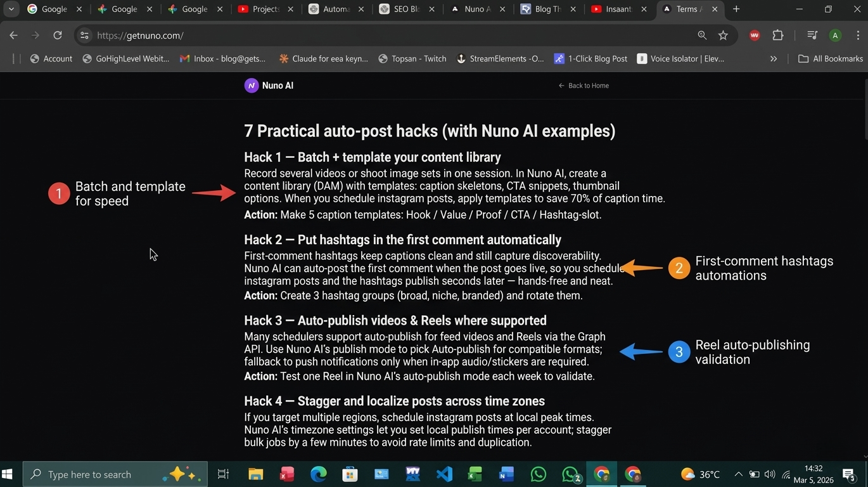Switch to the SEO Blog tab

(406, 10)
